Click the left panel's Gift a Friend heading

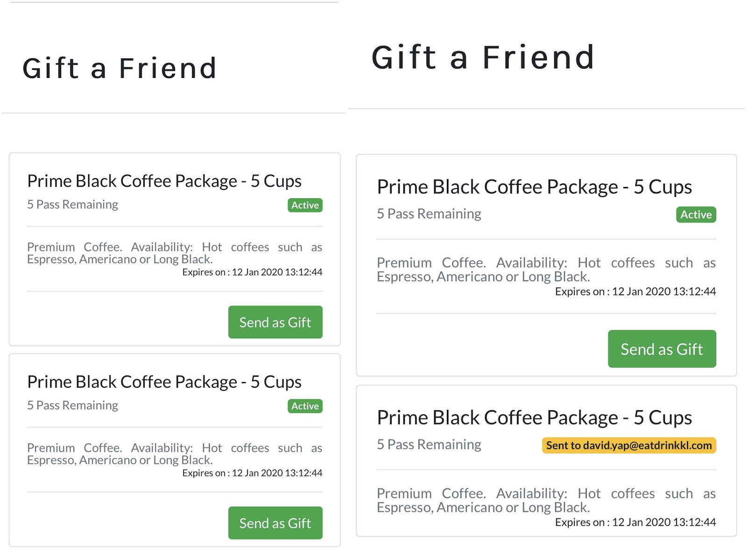pyautogui.click(x=120, y=68)
